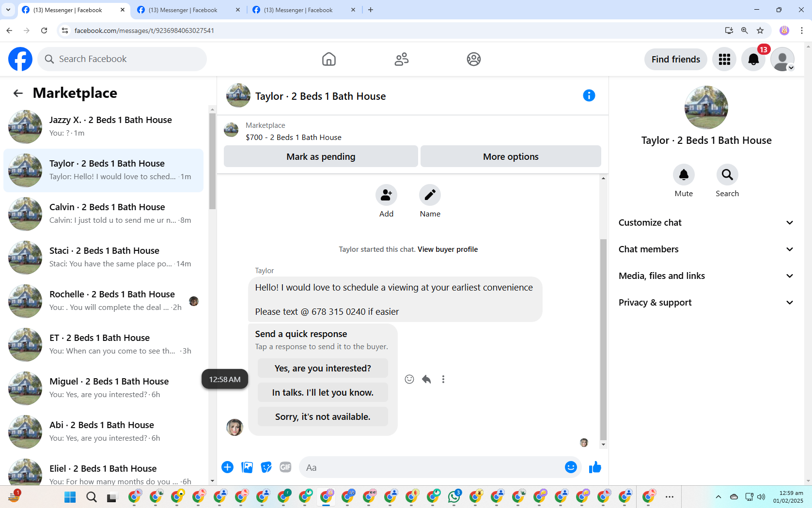This screenshot has width=812, height=508.
Task: Send quick response 'Yes, are you interested?'
Action: point(323,368)
